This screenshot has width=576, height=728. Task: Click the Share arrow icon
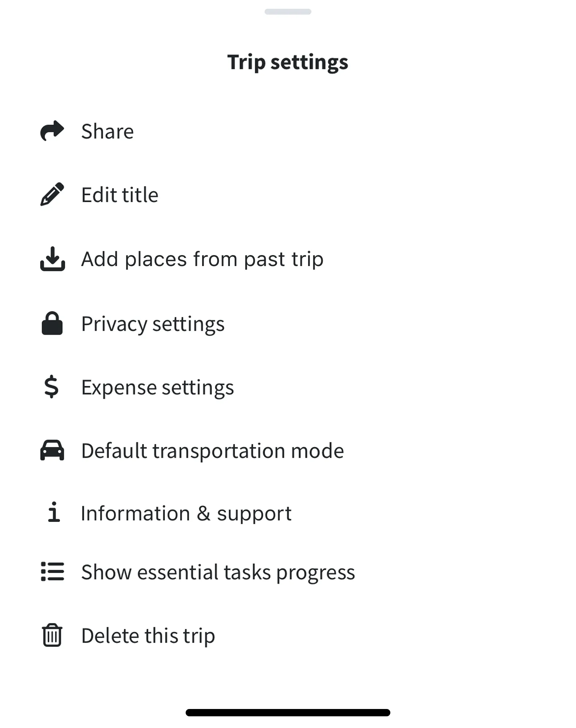coord(52,131)
